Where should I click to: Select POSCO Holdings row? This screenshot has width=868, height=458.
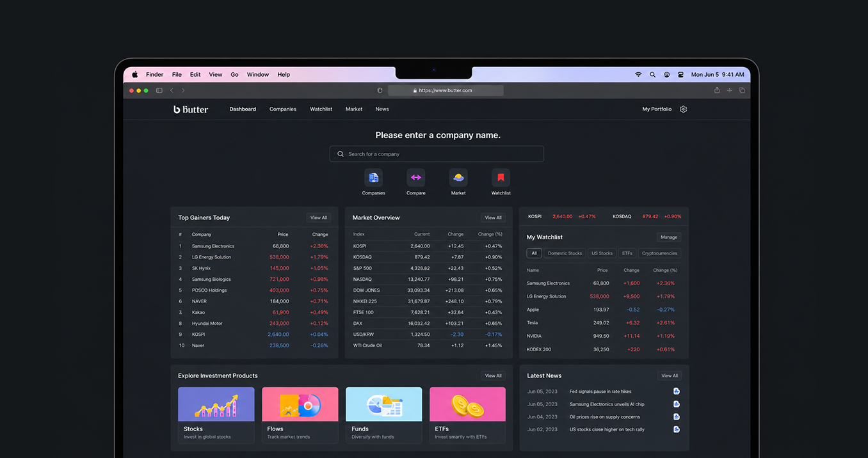[254, 290]
